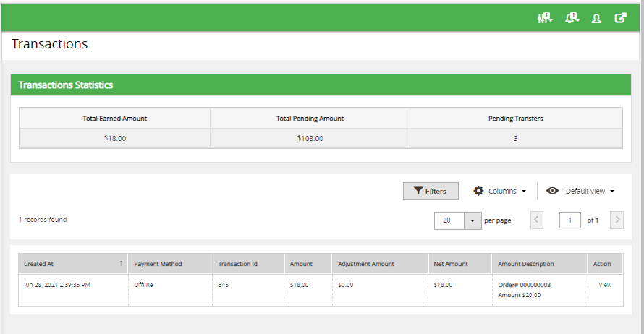View transaction 345 details

tap(605, 285)
